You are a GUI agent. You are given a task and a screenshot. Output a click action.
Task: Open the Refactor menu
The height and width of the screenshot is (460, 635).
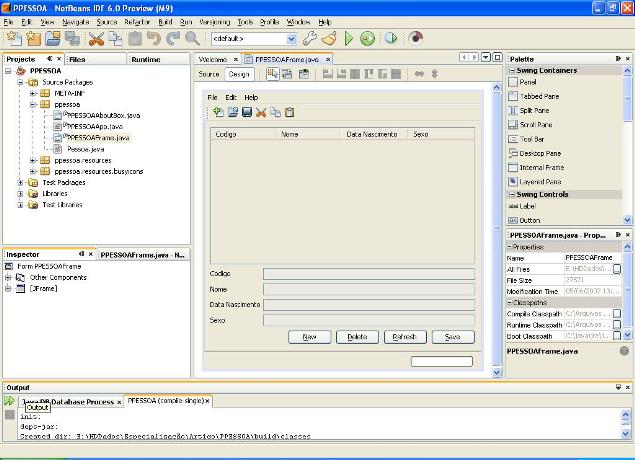(x=137, y=21)
